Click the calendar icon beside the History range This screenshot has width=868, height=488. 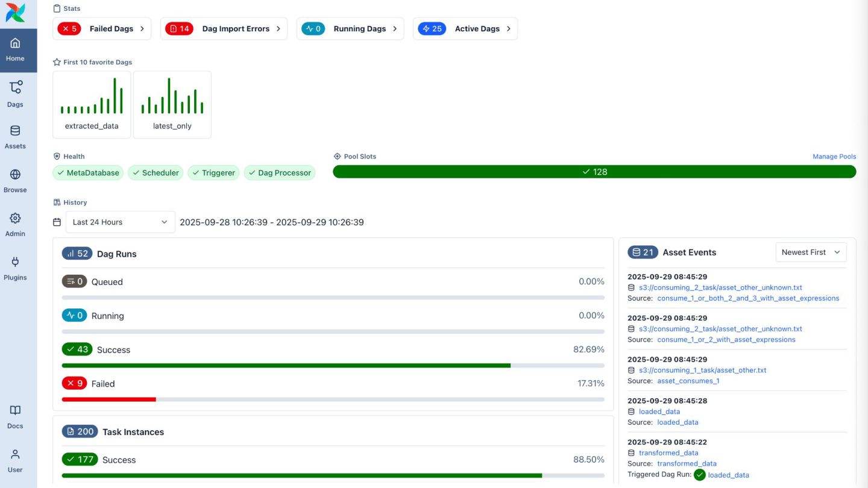point(57,222)
